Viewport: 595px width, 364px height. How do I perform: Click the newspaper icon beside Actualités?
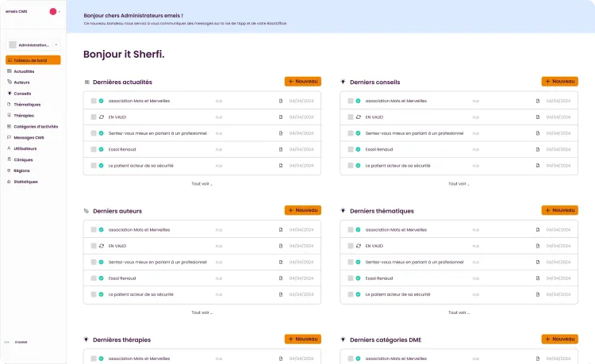(9, 71)
